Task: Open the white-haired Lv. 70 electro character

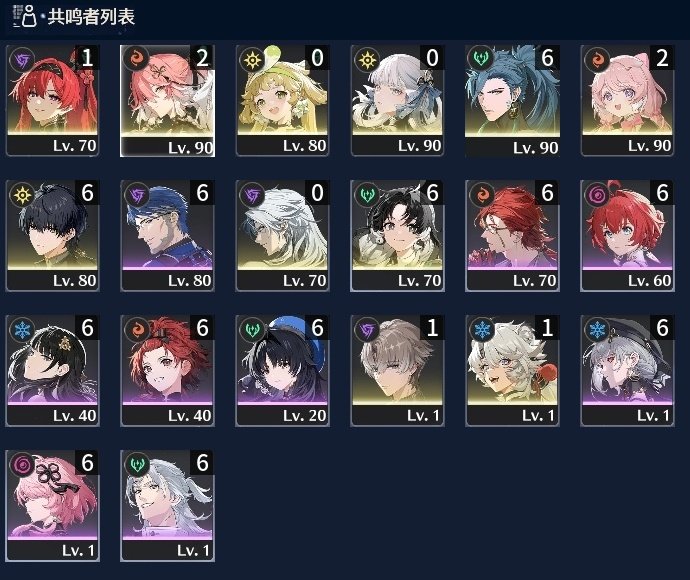Action: pos(283,235)
